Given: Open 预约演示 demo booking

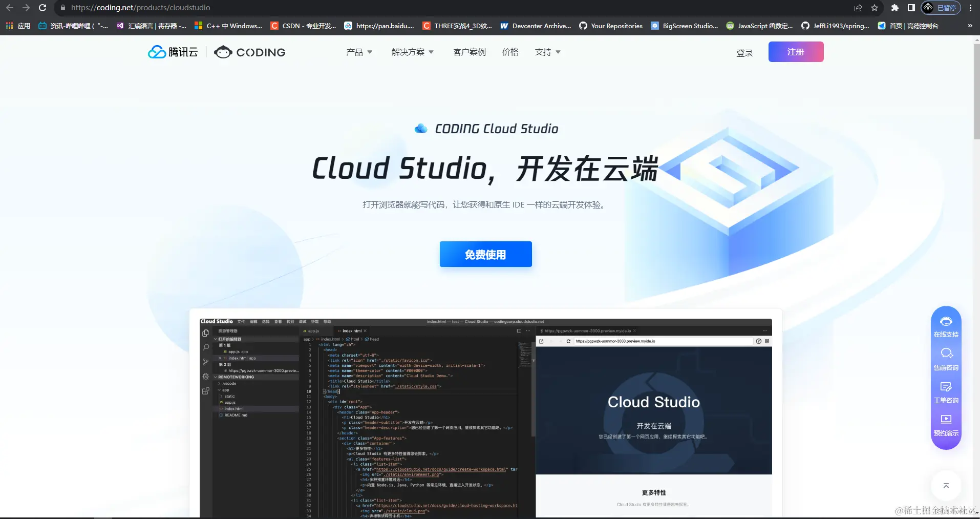Looking at the screenshot, I should click(946, 425).
